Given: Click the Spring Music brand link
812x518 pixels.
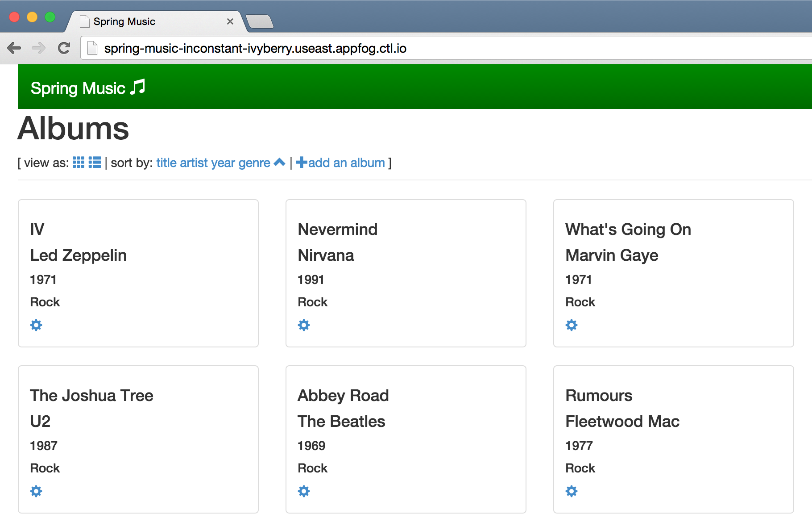Looking at the screenshot, I should [88, 88].
